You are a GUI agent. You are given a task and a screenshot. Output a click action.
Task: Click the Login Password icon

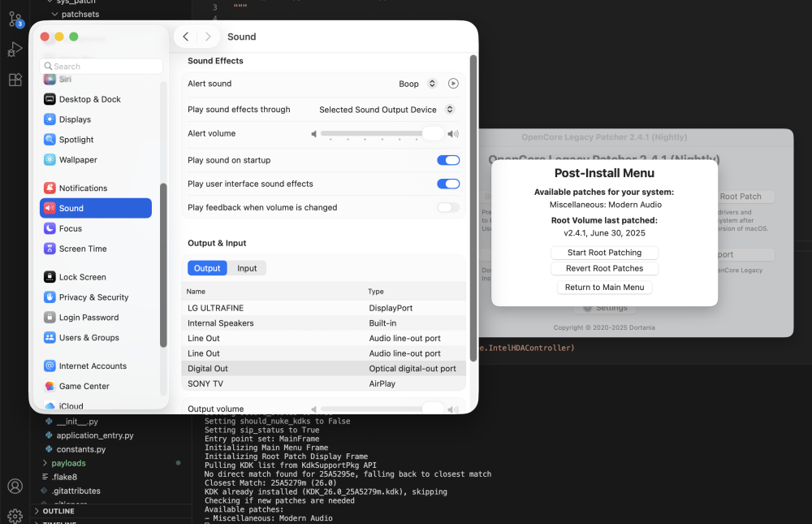point(50,317)
